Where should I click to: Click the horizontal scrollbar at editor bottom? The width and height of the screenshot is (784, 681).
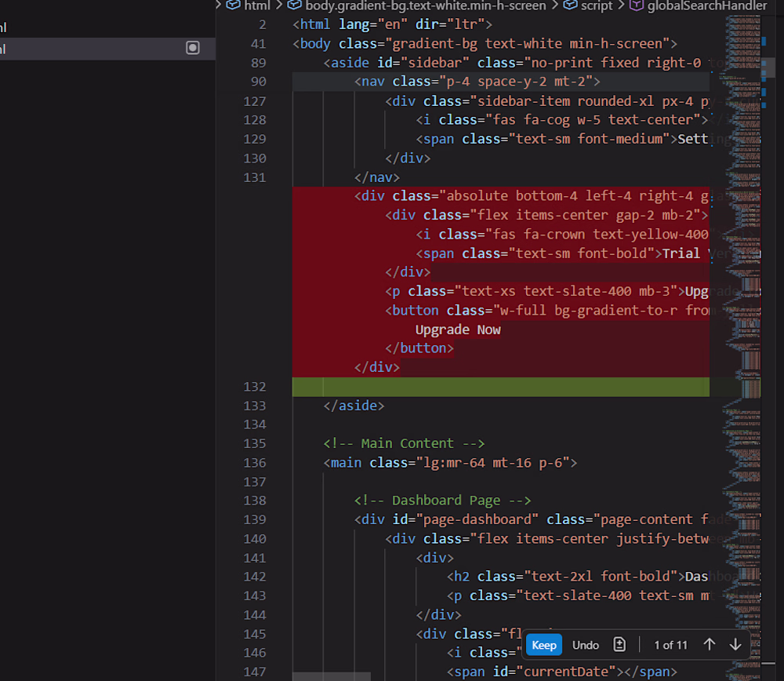pyautogui.click(x=332, y=676)
